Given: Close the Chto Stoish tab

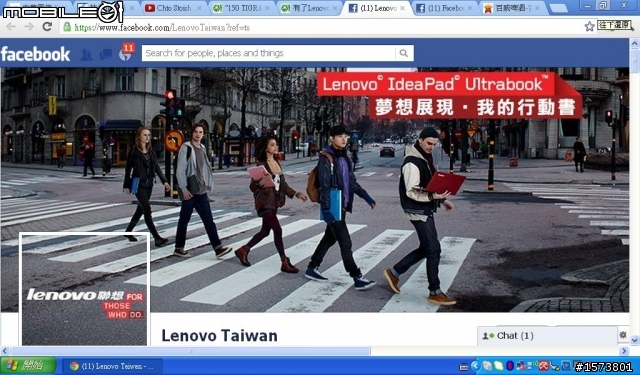Looking at the screenshot, I should click(x=199, y=8).
